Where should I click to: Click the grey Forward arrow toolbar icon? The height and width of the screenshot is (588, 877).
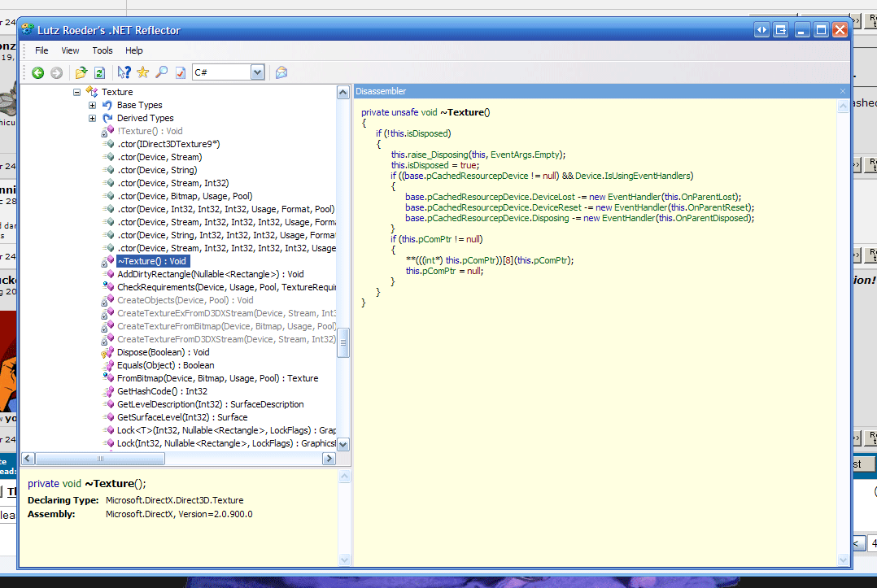(x=56, y=72)
